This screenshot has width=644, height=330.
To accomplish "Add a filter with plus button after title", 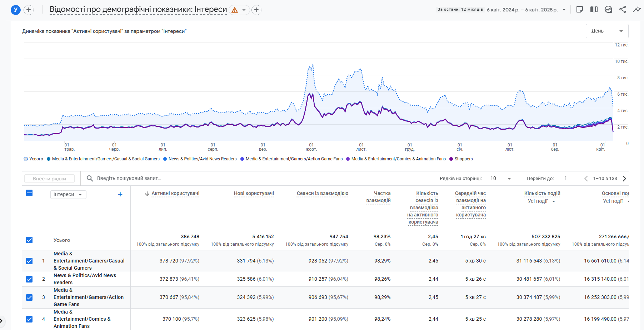I will coord(256,10).
